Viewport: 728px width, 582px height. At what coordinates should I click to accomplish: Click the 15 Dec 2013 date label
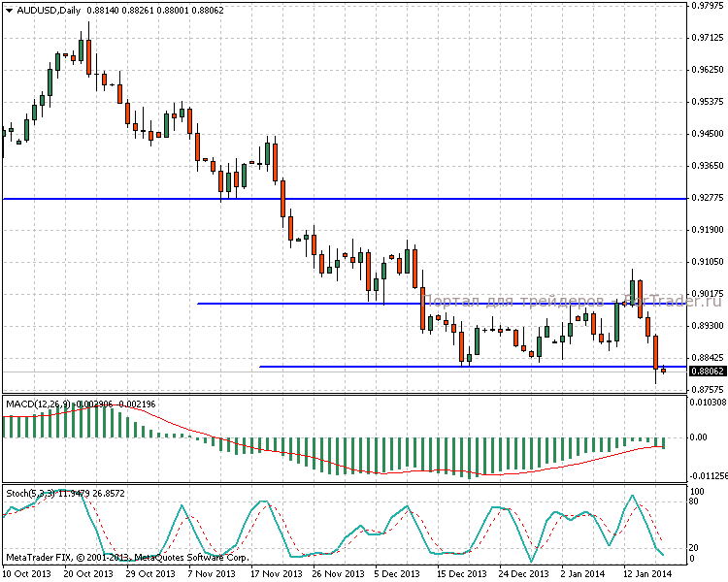461,573
